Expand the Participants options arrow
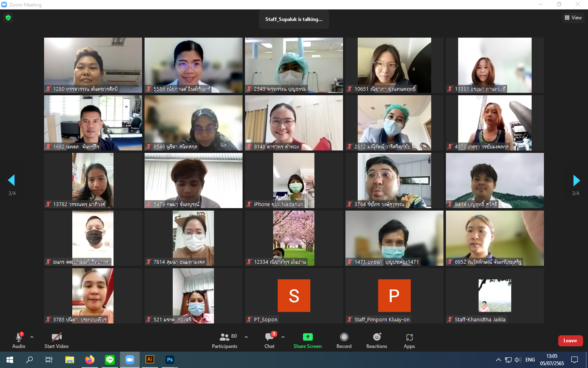The image size is (588, 368). point(246,337)
